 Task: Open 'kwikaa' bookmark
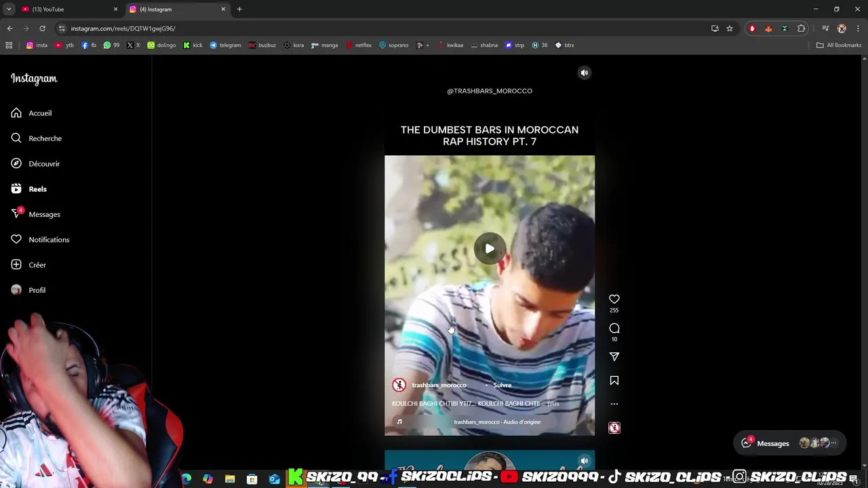(450, 45)
